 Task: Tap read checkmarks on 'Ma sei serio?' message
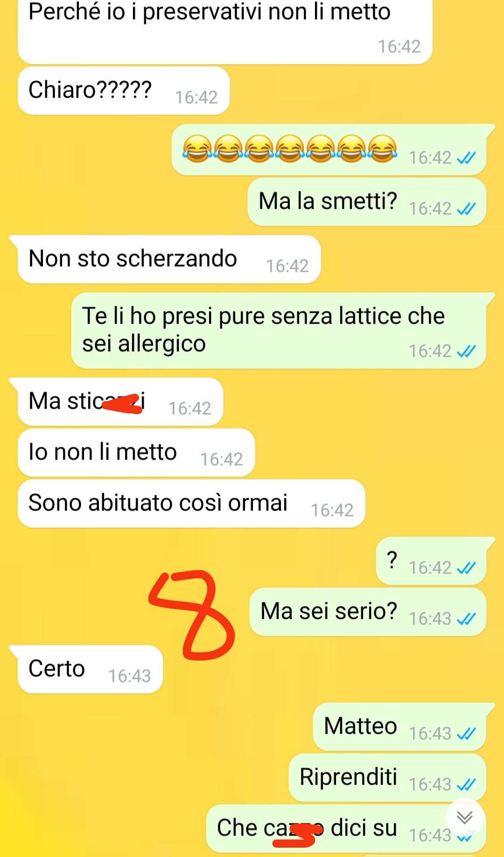point(466,619)
